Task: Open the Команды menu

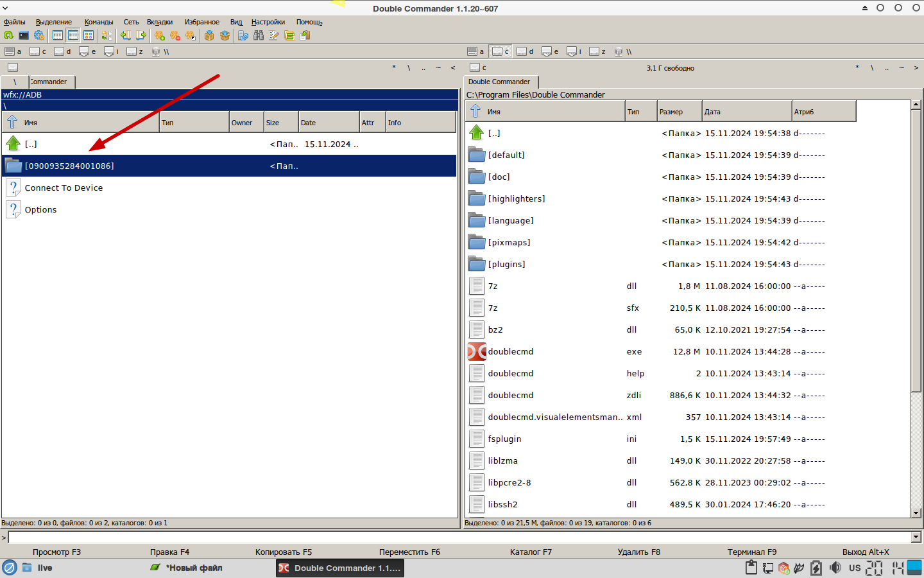Action: click(99, 22)
